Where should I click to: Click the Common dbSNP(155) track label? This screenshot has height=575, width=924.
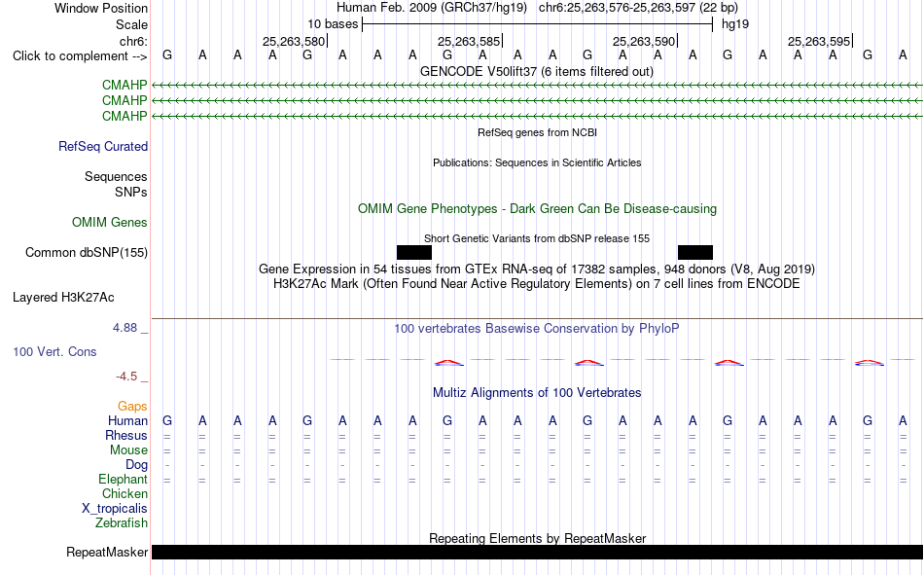click(x=87, y=252)
